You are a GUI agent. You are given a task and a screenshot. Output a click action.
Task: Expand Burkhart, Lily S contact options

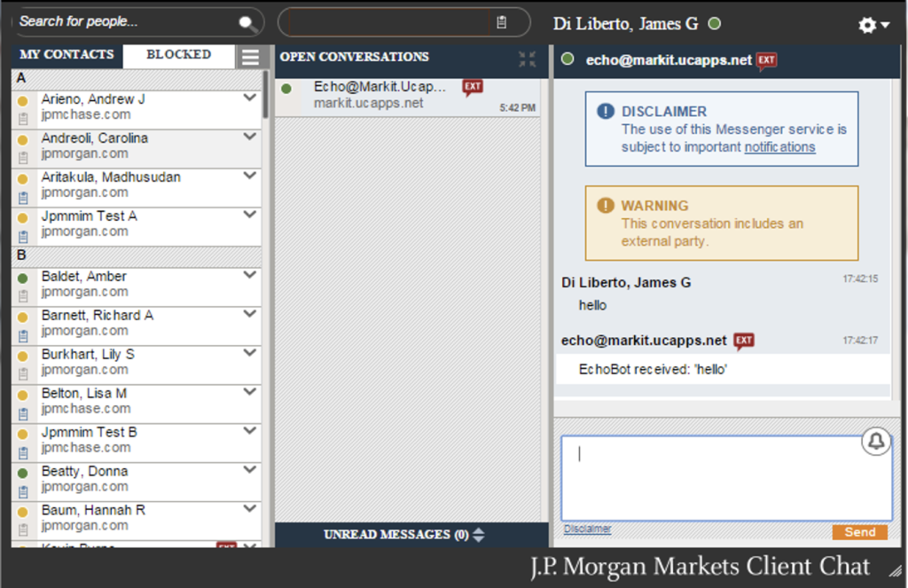click(249, 352)
